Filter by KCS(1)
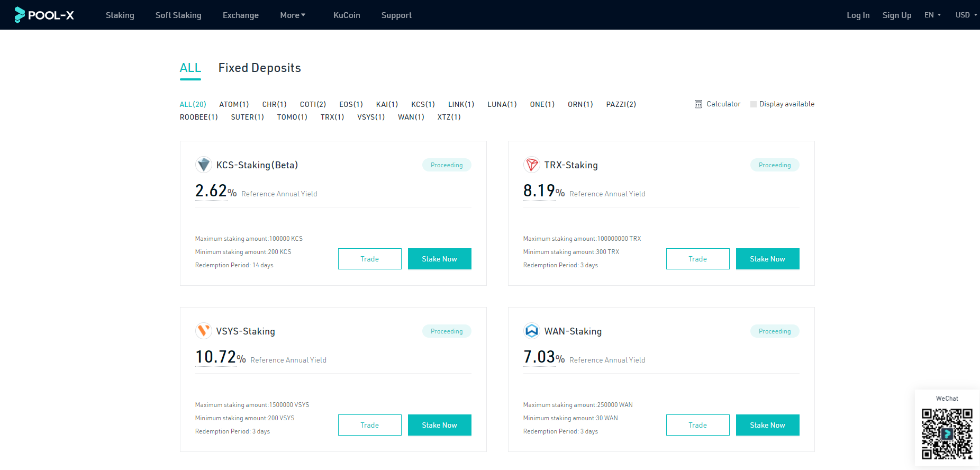The width and height of the screenshot is (980, 470). [x=423, y=104]
